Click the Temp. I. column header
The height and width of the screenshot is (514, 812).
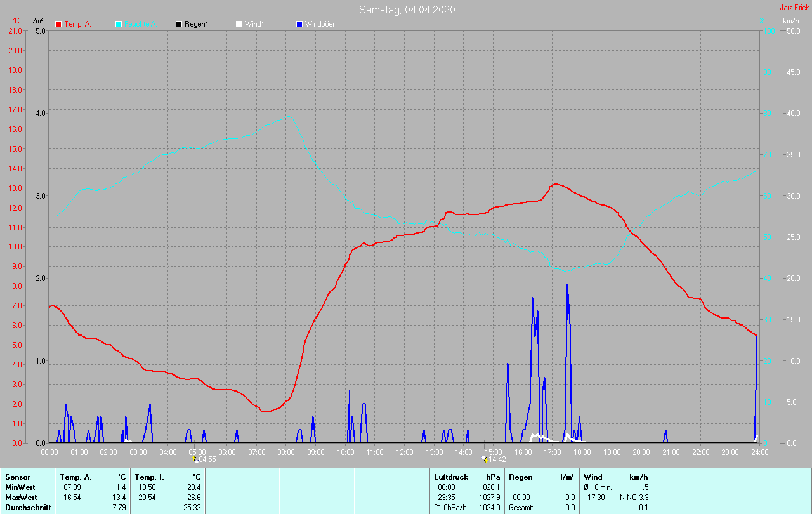click(x=149, y=477)
